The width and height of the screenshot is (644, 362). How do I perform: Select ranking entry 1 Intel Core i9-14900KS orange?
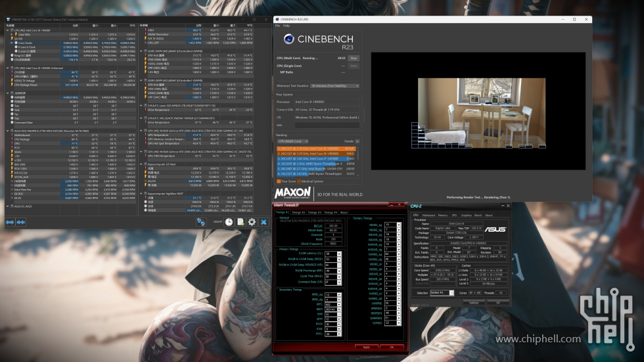(316, 148)
